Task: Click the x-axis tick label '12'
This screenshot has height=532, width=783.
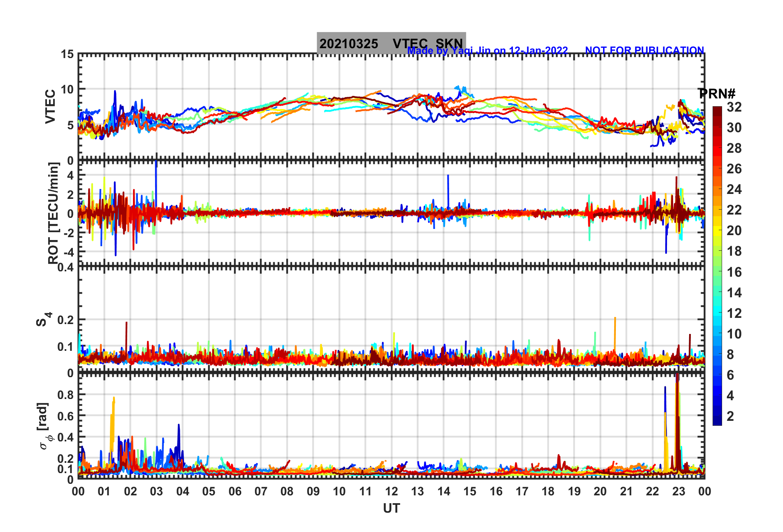Action: [391, 491]
